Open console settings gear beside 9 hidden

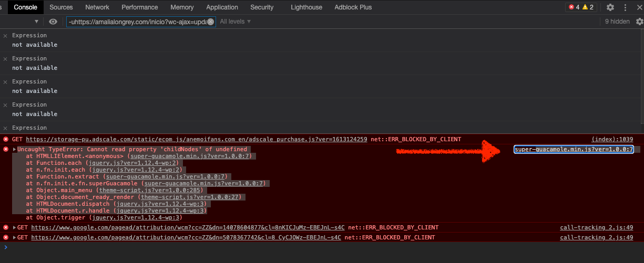pyautogui.click(x=639, y=22)
